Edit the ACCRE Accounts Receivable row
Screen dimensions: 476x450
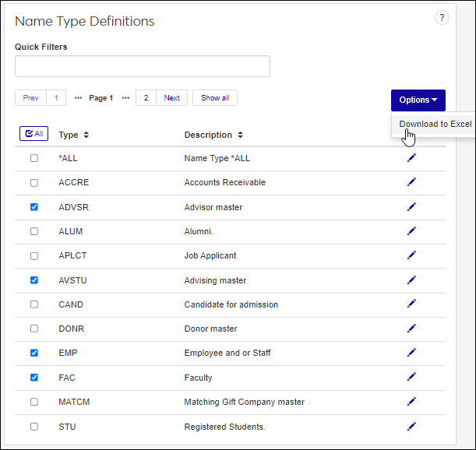[x=411, y=182]
